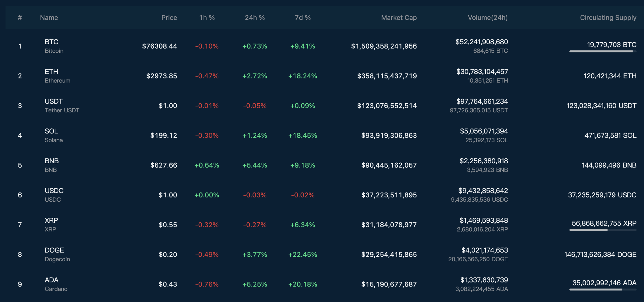
Task: Open the USDT Tether coin page
Action: click(62, 106)
